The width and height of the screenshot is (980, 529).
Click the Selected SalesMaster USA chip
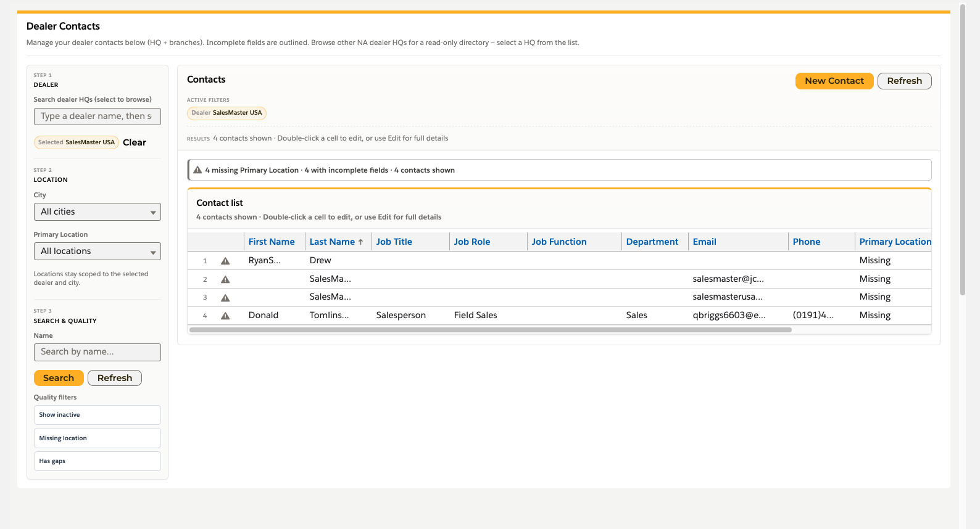point(77,142)
